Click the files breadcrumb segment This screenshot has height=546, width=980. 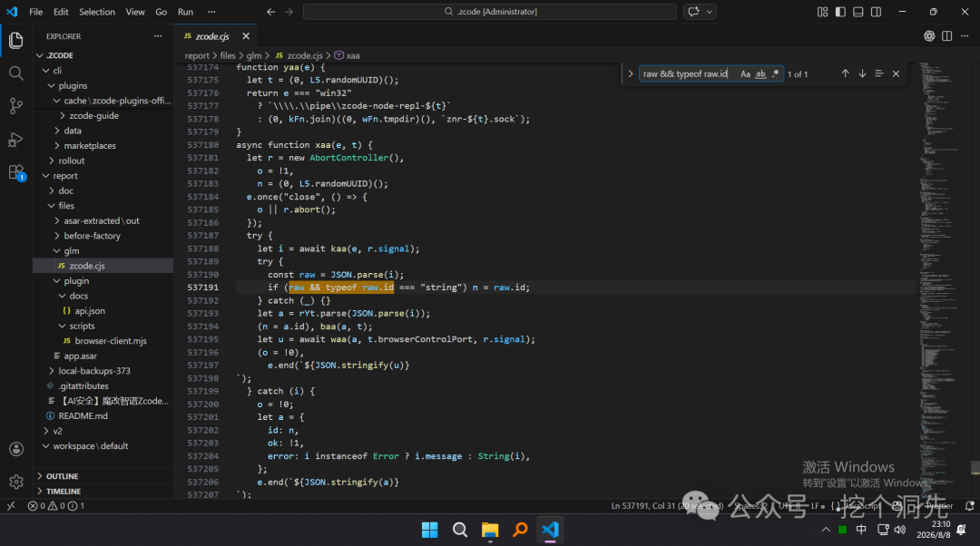point(228,55)
